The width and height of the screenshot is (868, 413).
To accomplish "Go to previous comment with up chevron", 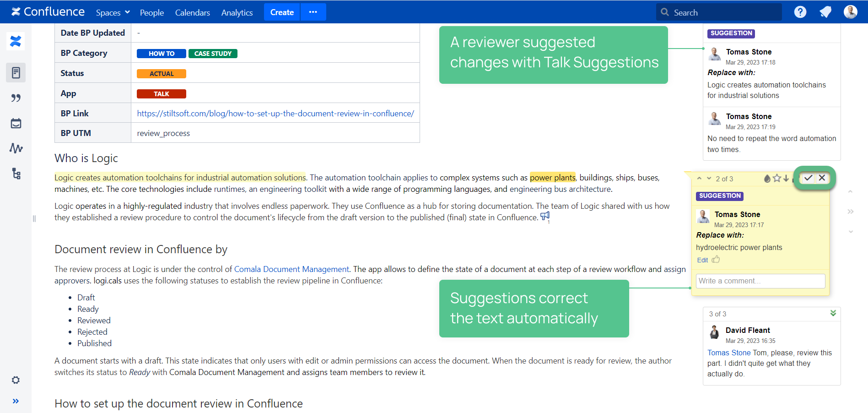I will [x=699, y=179].
